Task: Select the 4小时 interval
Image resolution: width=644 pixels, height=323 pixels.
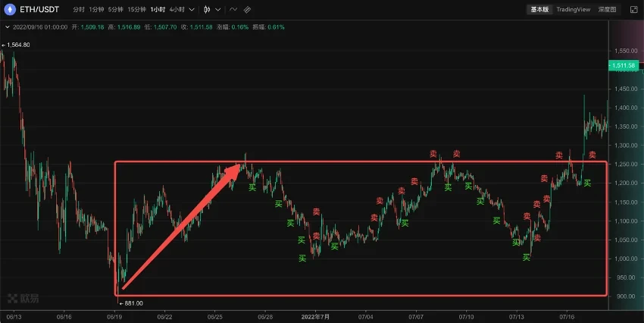Action: pyautogui.click(x=177, y=10)
